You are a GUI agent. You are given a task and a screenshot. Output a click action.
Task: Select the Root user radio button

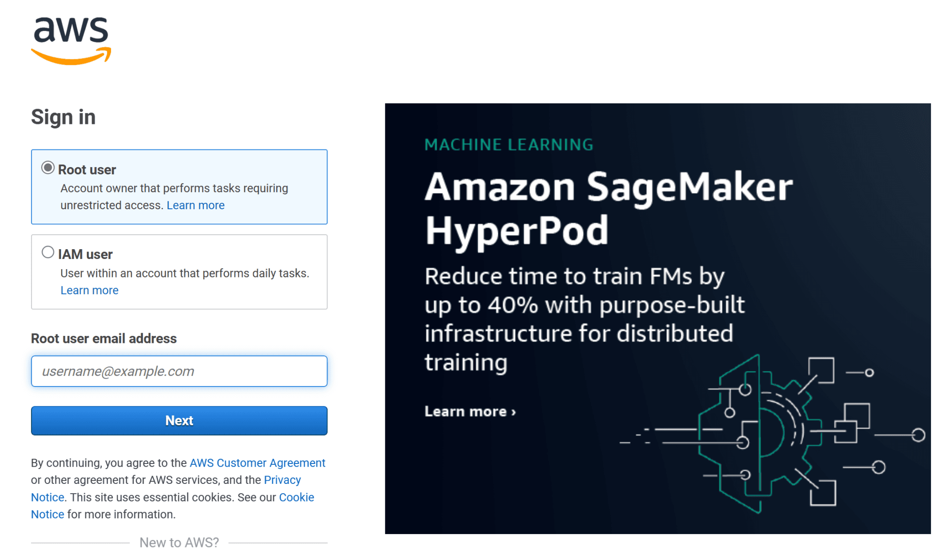[x=48, y=168]
